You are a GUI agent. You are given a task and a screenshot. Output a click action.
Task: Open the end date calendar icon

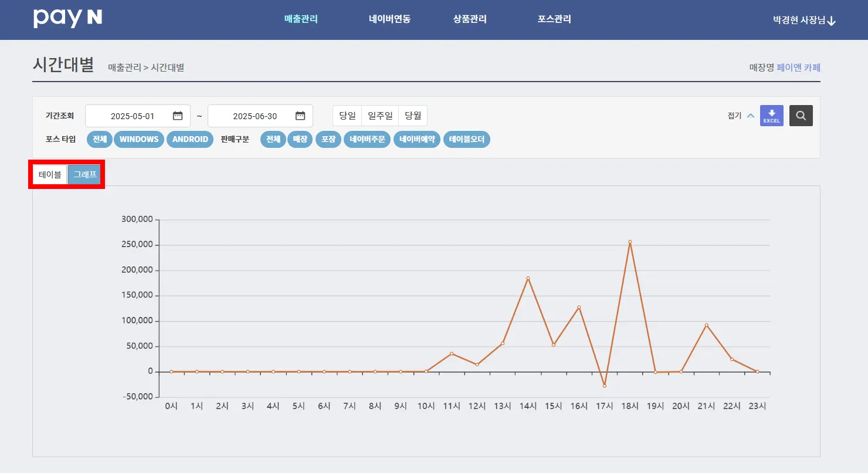tap(300, 116)
